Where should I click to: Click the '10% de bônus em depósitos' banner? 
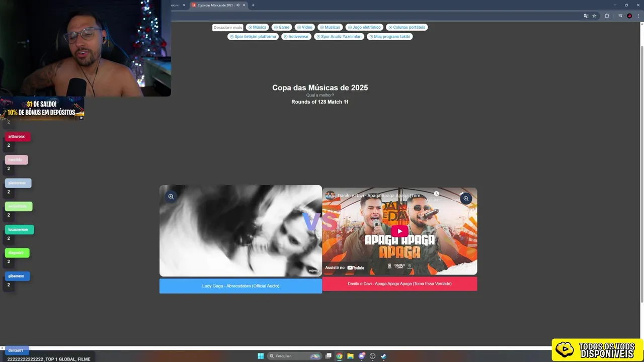42,108
